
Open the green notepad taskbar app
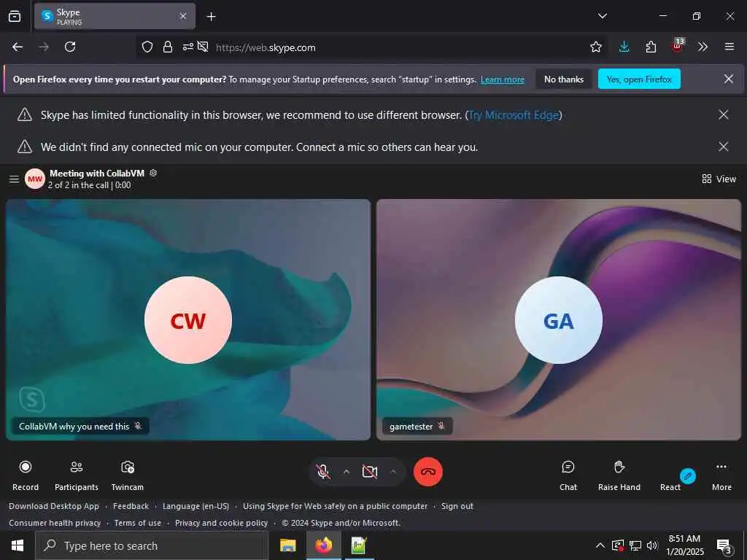click(358, 545)
